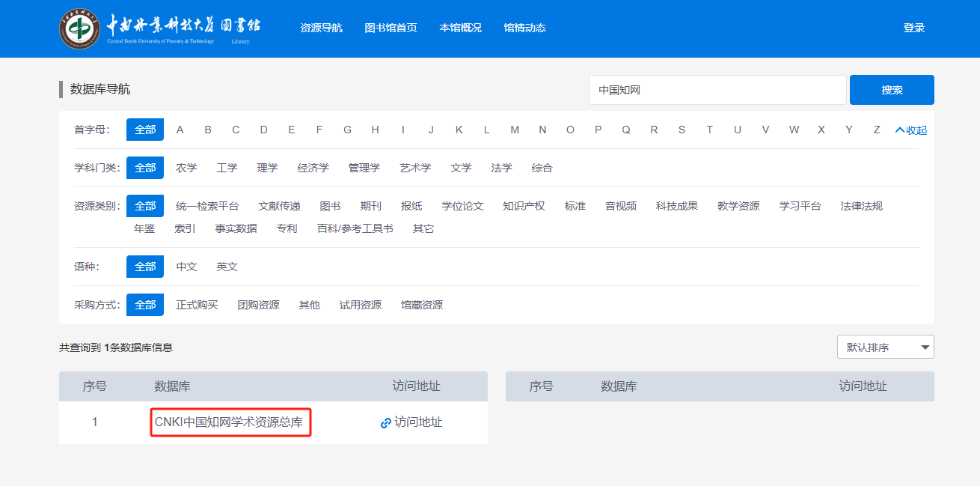This screenshot has width=980, height=486.
Task: Select the 专利 resource type
Action: pyautogui.click(x=287, y=228)
